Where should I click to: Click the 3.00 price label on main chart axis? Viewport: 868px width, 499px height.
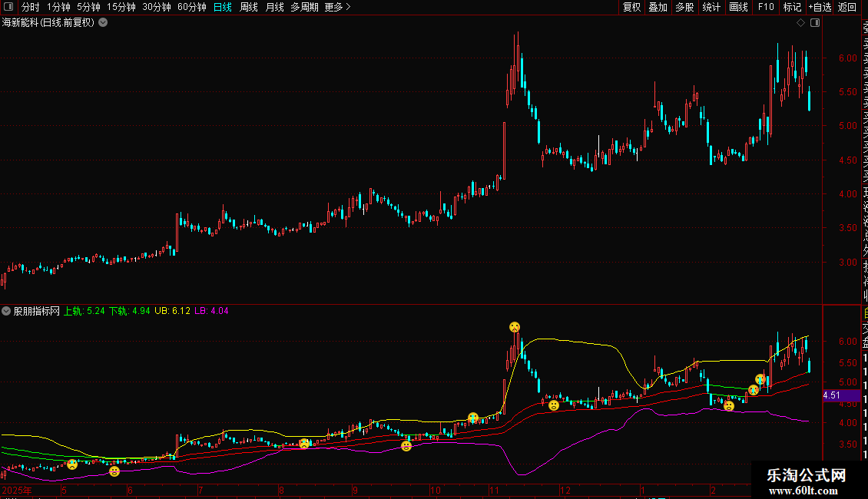[848, 263]
